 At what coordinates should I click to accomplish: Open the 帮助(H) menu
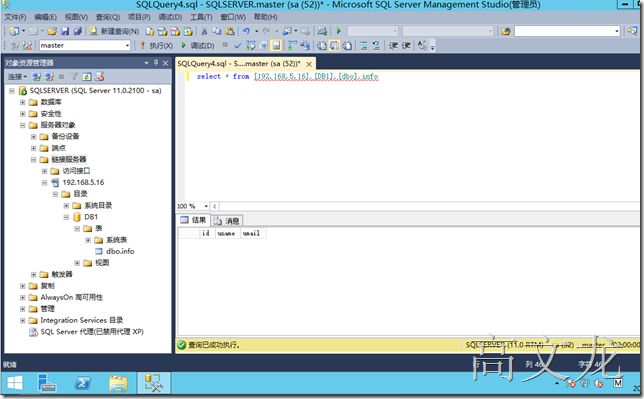[x=265, y=17]
